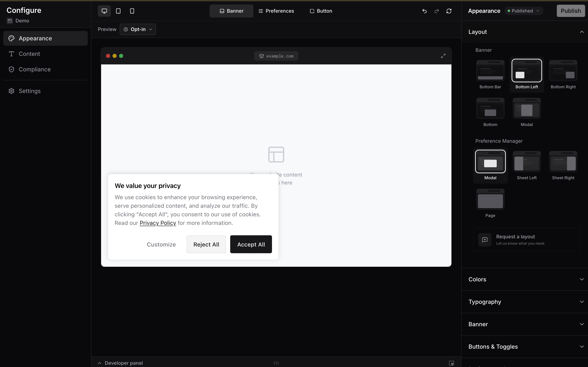Click the redo arrow icon
This screenshot has height=367, width=588.
(437, 11)
